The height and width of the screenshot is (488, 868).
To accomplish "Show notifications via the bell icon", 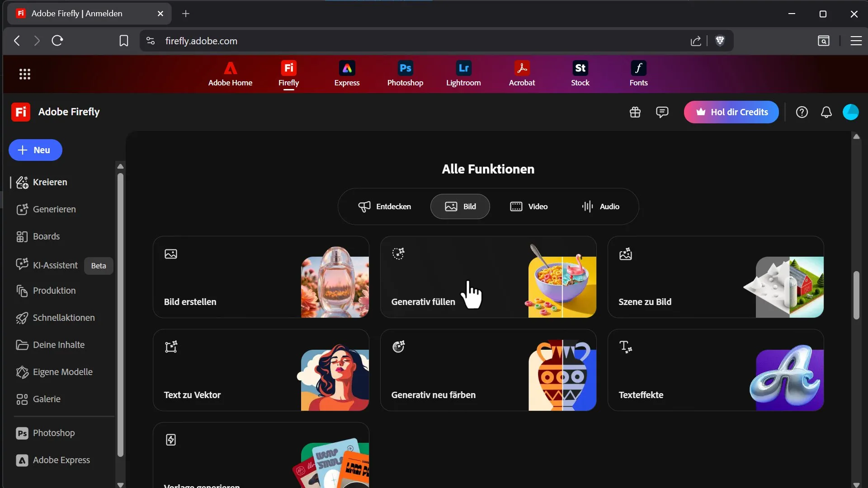I will click(826, 112).
